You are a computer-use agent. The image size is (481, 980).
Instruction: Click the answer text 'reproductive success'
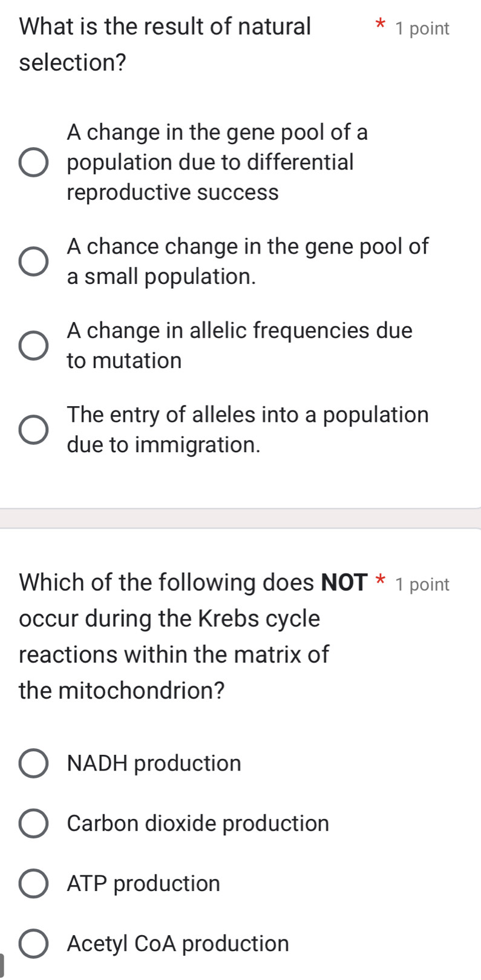pyautogui.click(x=172, y=193)
